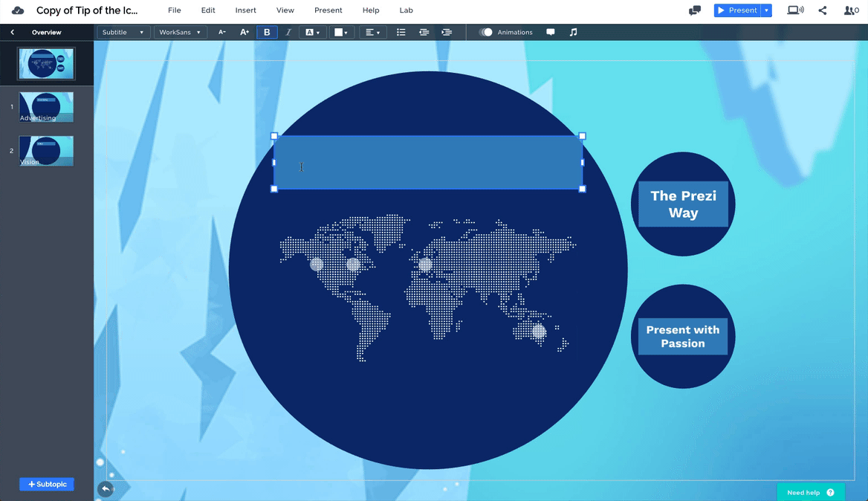868x501 pixels.
Task: Toggle the Animations switch
Action: [486, 33]
